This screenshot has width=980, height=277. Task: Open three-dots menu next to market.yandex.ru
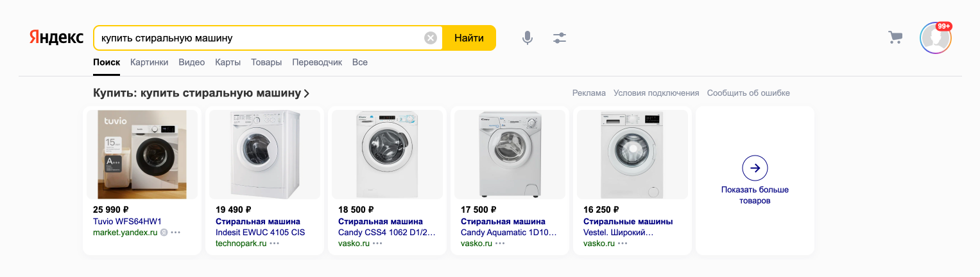[x=176, y=233]
